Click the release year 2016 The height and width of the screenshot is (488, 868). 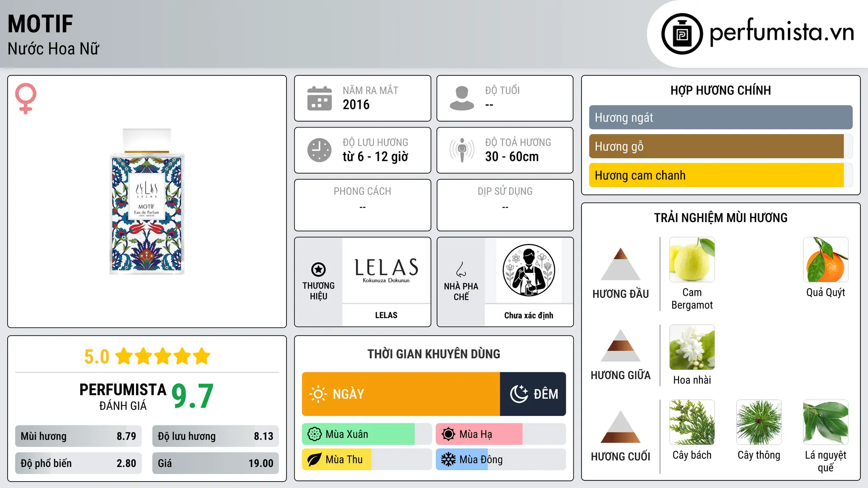[x=356, y=105]
